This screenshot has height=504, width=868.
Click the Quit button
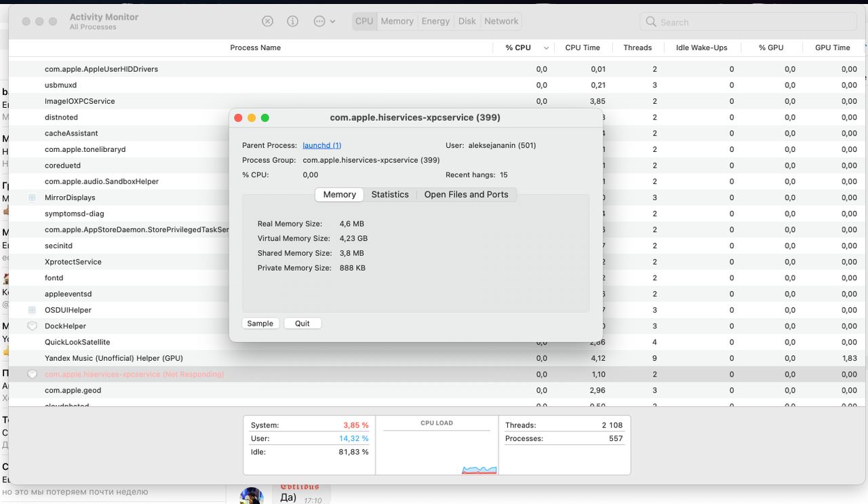click(x=302, y=324)
